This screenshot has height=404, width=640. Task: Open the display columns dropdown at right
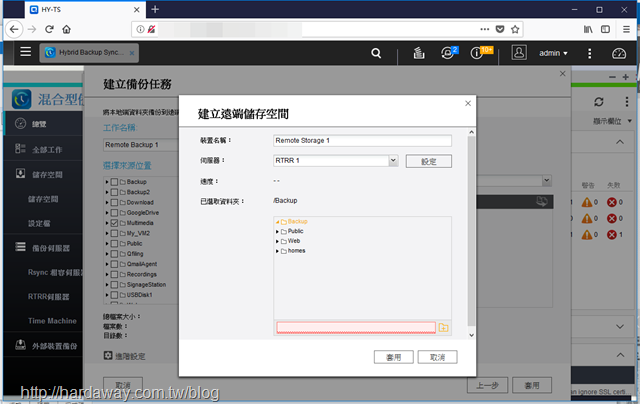click(612, 121)
